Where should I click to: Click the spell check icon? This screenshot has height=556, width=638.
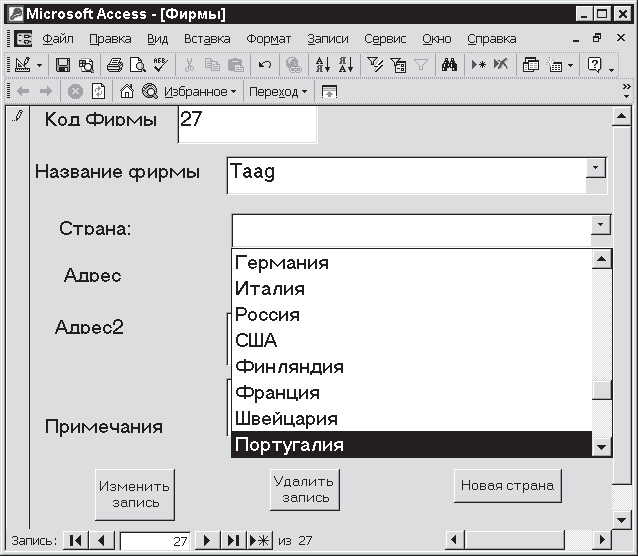[159, 65]
